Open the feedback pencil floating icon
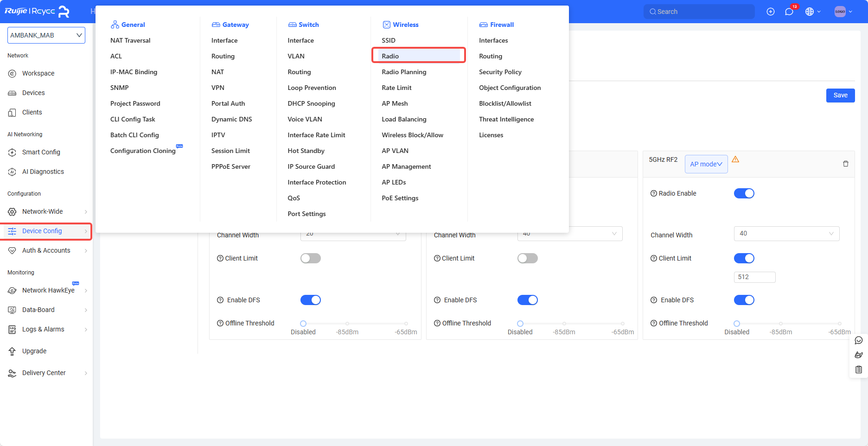The image size is (868, 446). pyautogui.click(x=859, y=355)
